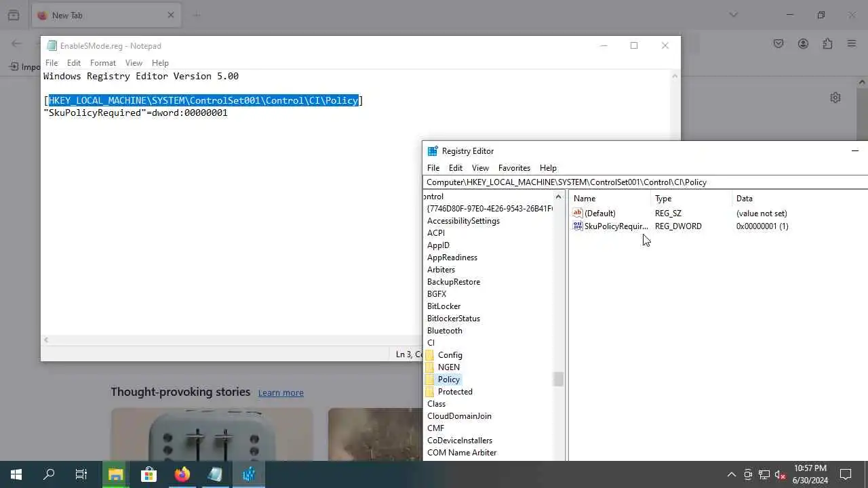This screenshot has width=868, height=488.
Task: Open Registry Editor Edit menu
Action: click(x=456, y=168)
